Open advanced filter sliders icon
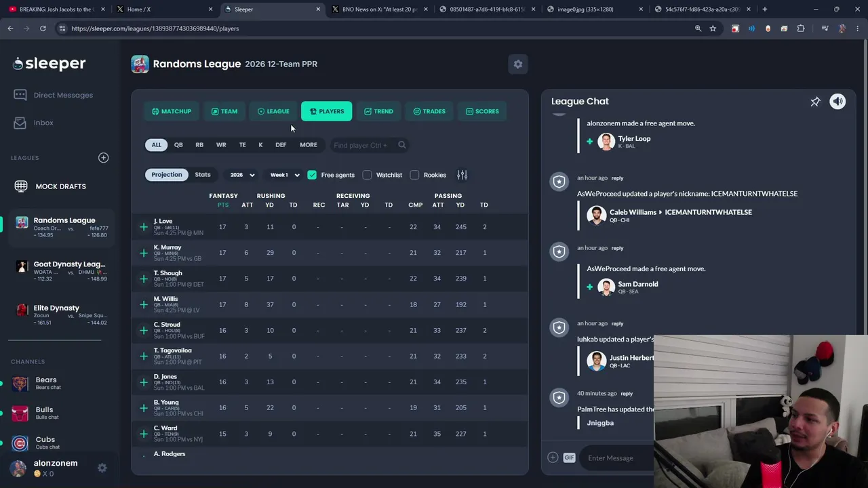 pyautogui.click(x=462, y=175)
